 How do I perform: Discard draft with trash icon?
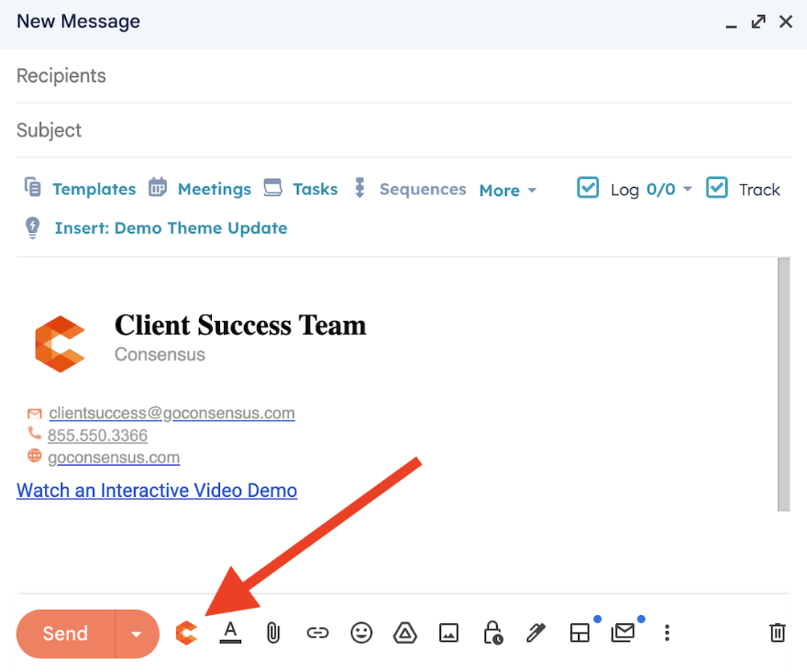(x=776, y=633)
